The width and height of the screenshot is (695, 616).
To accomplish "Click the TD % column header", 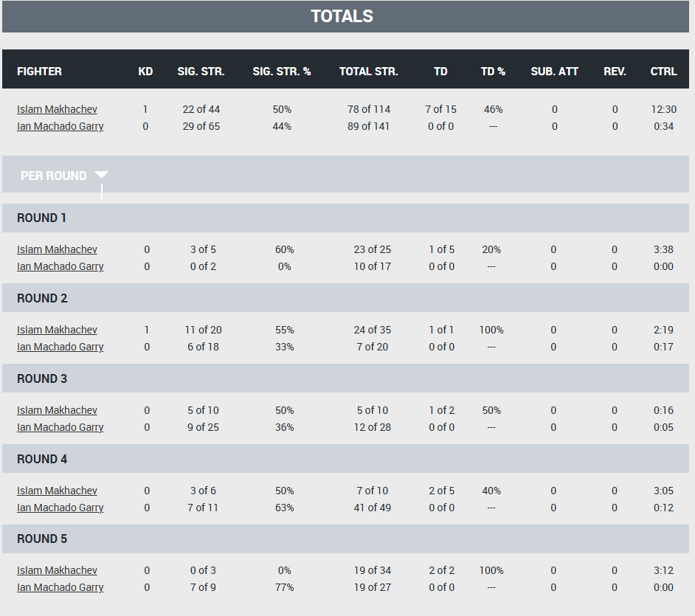I will (493, 72).
